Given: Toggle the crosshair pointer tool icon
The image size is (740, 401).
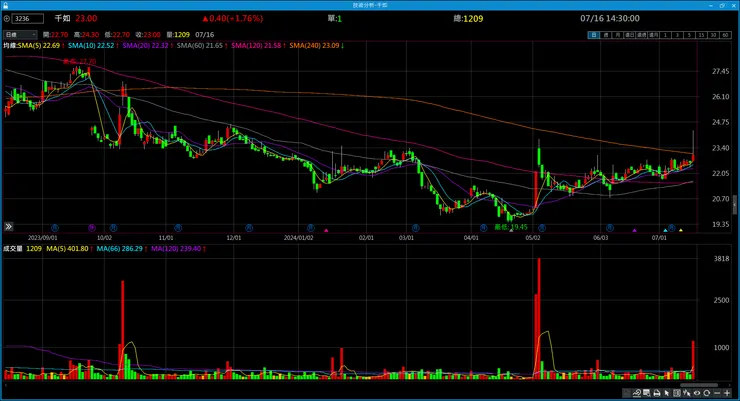Looking at the screenshot, I should [x=687, y=393].
